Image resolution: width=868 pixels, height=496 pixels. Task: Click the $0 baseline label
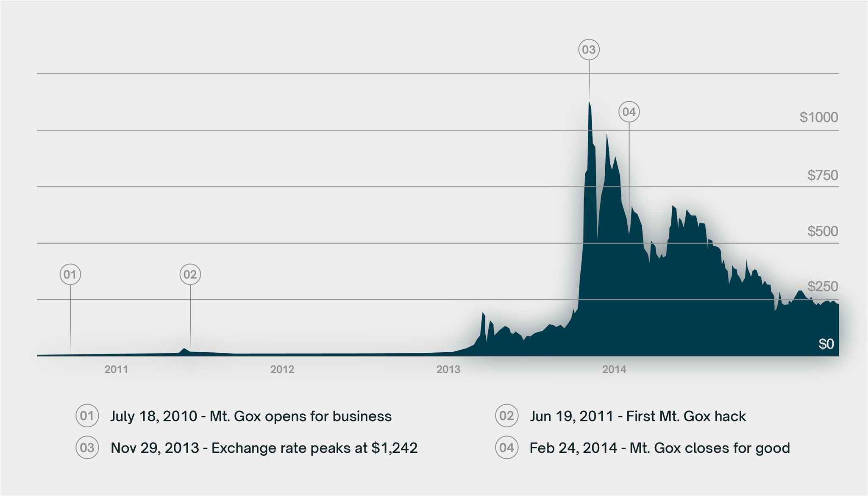click(x=826, y=344)
